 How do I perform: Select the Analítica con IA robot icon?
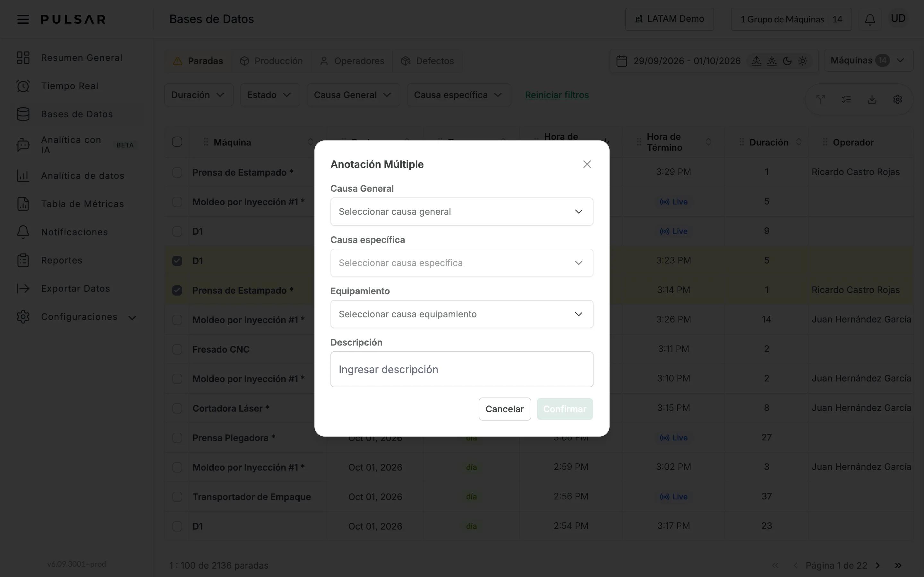point(23,145)
